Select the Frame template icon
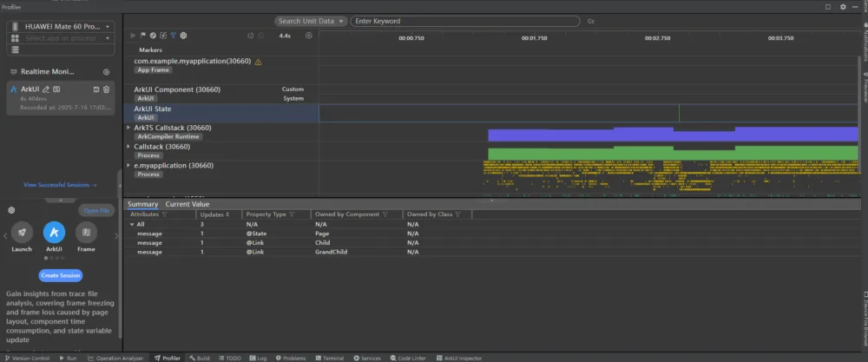The width and height of the screenshot is (868, 362). click(x=86, y=232)
